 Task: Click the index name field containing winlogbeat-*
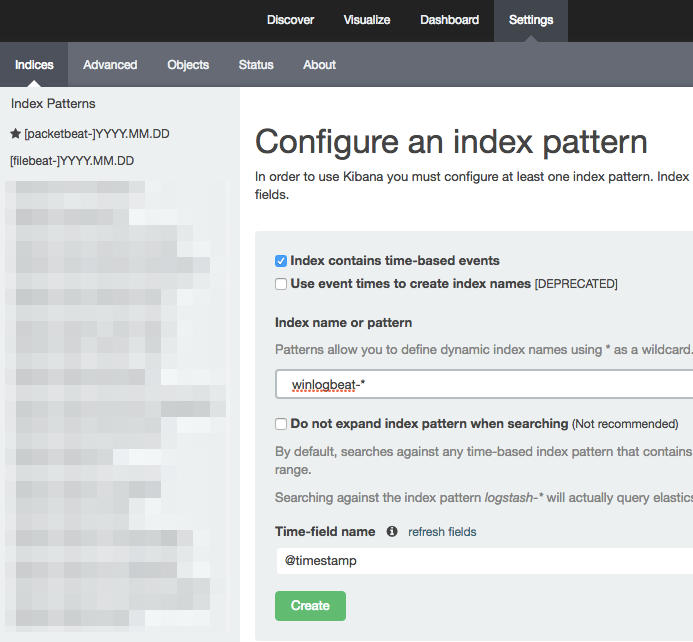click(x=484, y=384)
